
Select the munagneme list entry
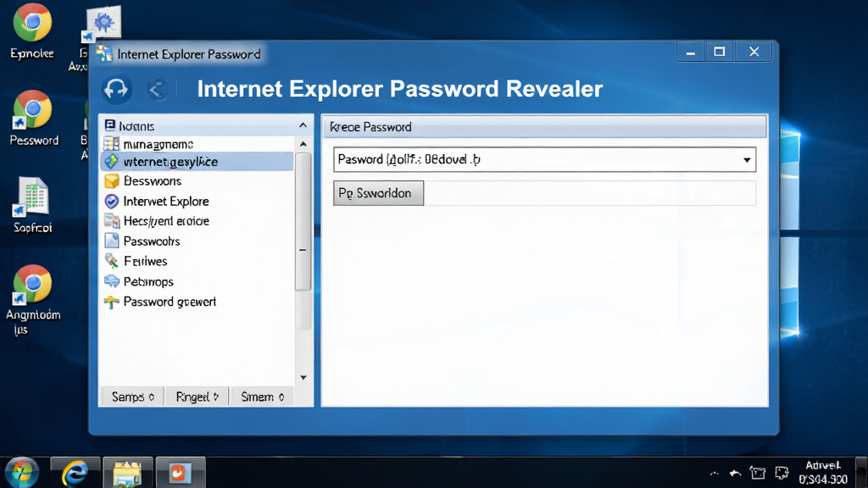tap(197, 144)
